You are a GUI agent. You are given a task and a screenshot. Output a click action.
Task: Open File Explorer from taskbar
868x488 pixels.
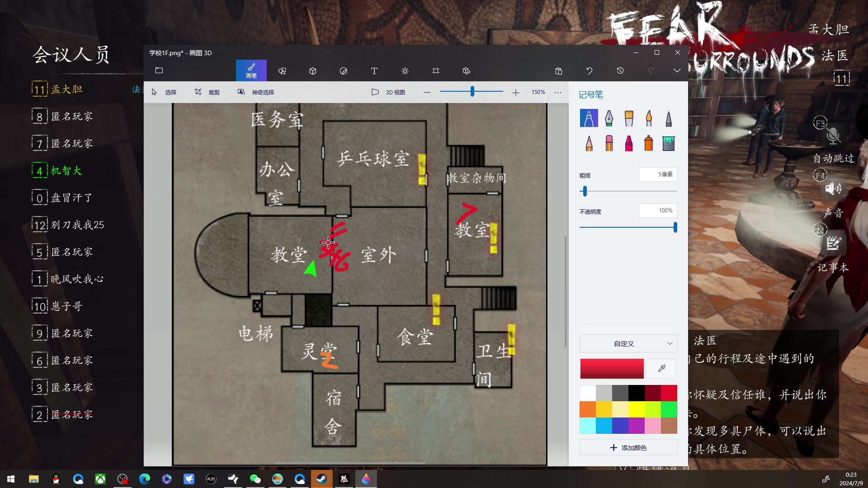[x=33, y=479]
